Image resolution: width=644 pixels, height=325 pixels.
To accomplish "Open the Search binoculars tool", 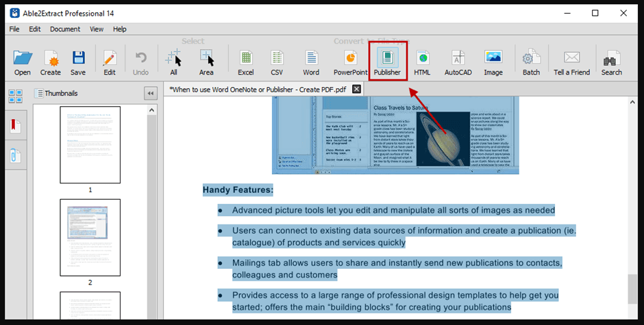I will point(612,63).
